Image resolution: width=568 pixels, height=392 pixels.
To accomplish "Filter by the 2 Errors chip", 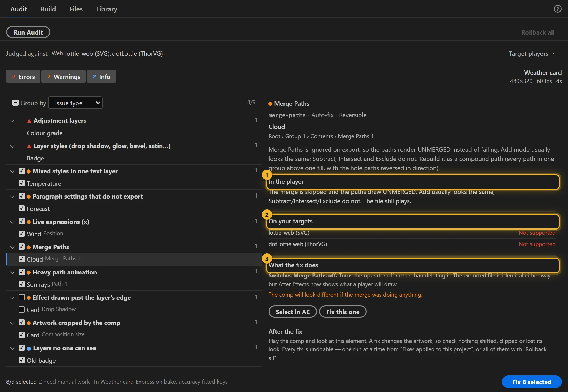I will coord(23,77).
